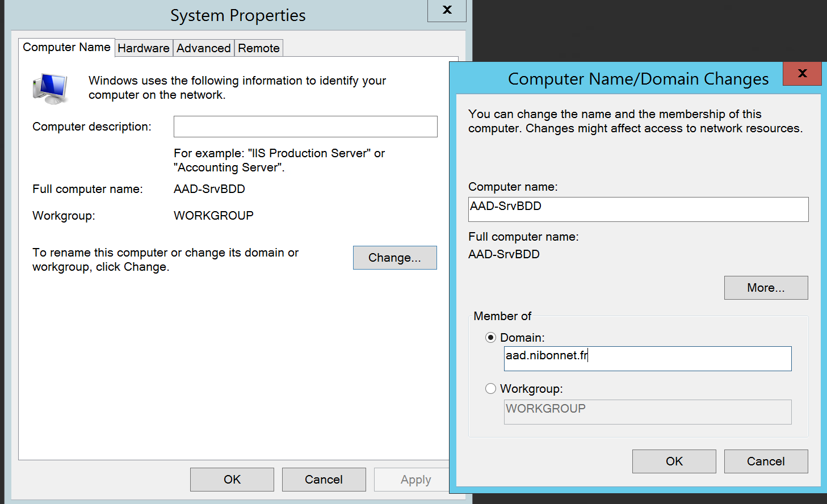This screenshot has height=504, width=827.
Task: Click the Apply button in System Properties
Action: 414,480
